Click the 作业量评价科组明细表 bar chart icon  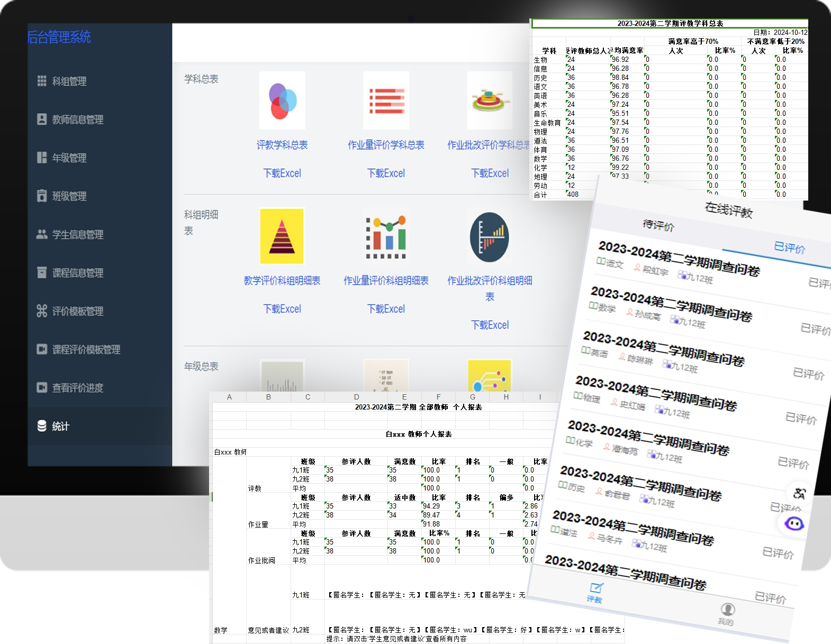tap(386, 236)
